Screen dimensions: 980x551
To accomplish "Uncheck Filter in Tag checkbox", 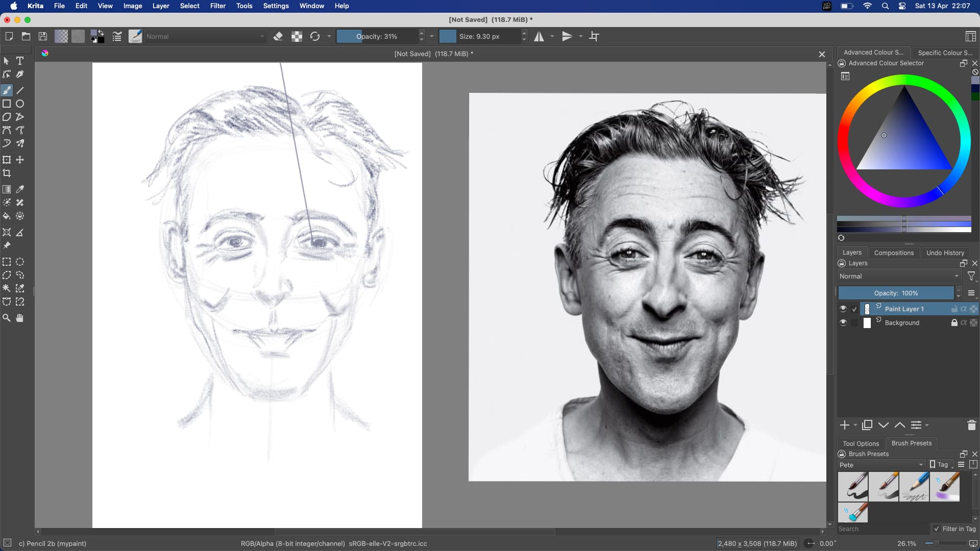I will coord(936,529).
